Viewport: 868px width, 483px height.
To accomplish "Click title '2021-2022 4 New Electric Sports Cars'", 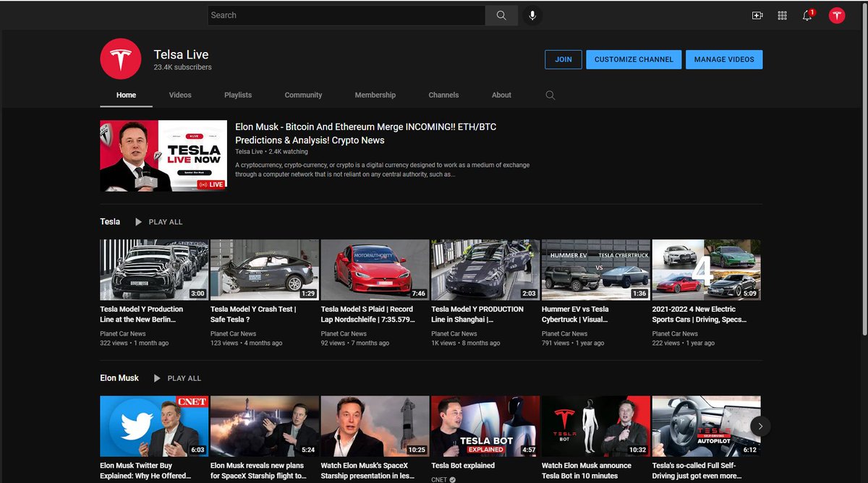I will click(699, 314).
